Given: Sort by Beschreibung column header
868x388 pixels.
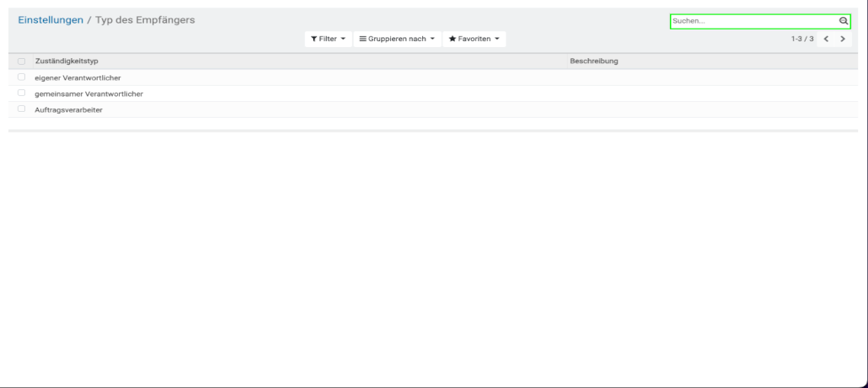Looking at the screenshot, I should pyautogui.click(x=594, y=61).
